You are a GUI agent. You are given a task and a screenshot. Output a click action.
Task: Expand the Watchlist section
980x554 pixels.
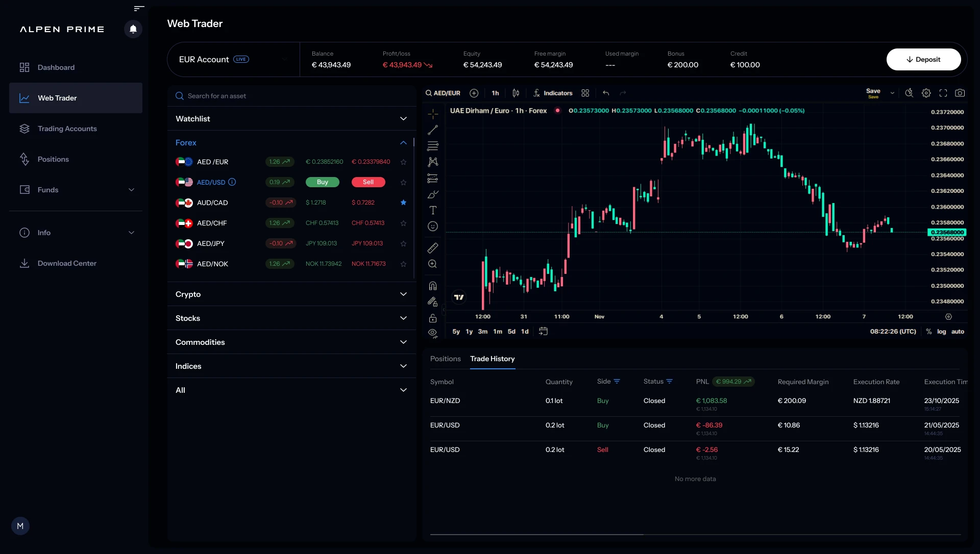pyautogui.click(x=291, y=119)
